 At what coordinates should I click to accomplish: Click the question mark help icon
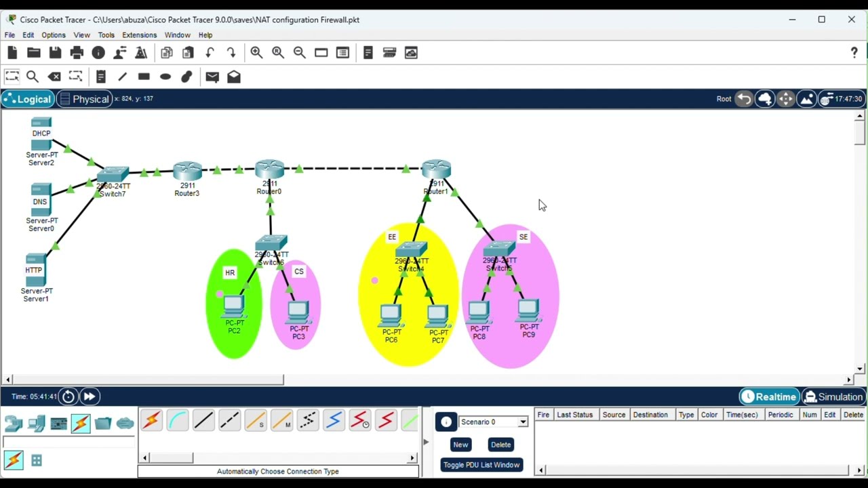(854, 53)
